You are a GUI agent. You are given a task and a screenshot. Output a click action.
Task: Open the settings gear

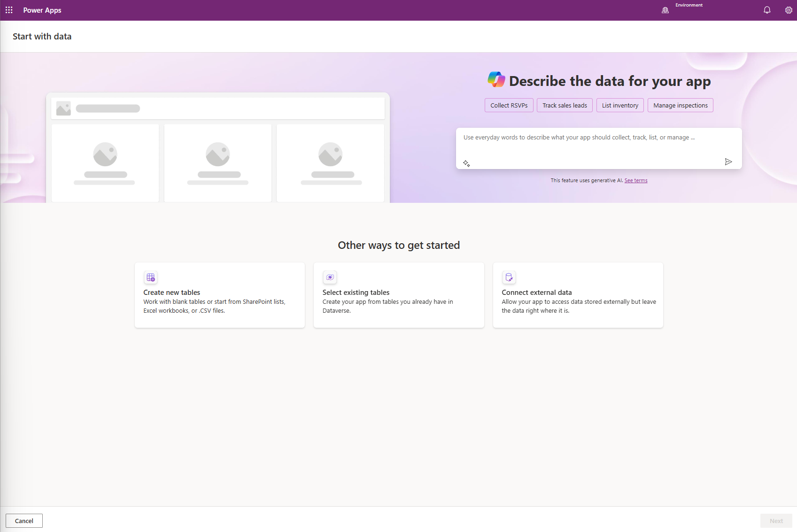789,10
